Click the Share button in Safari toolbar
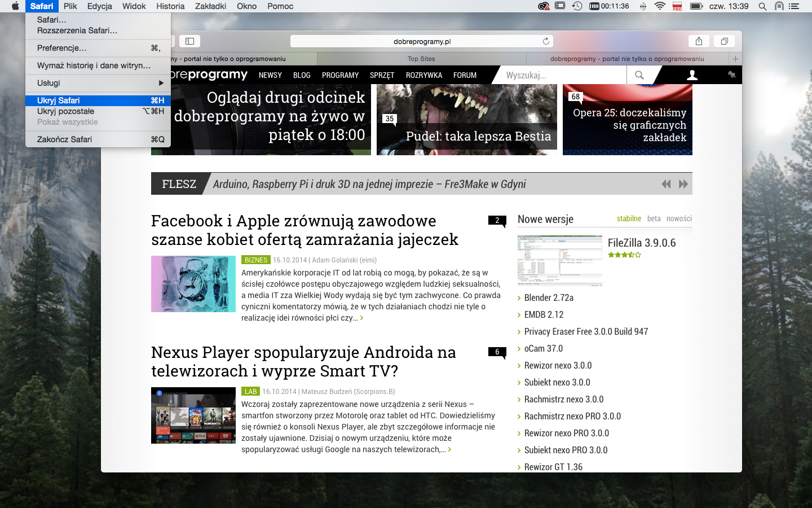The image size is (812, 508). [x=699, y=41]
